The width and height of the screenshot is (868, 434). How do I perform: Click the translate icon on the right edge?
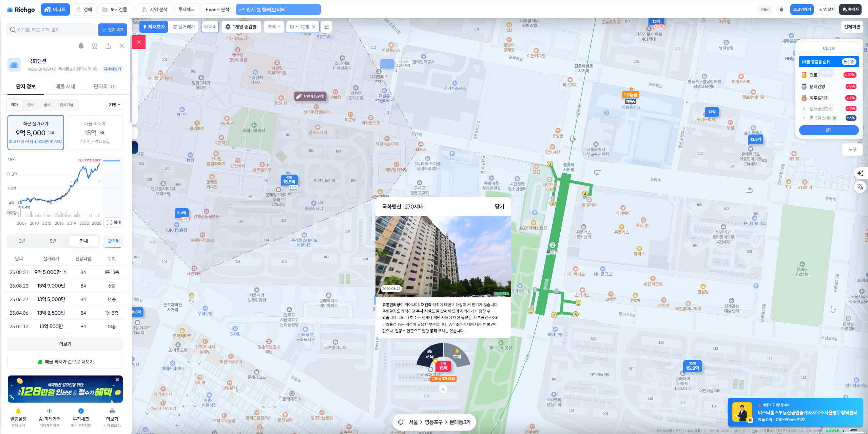860,187
